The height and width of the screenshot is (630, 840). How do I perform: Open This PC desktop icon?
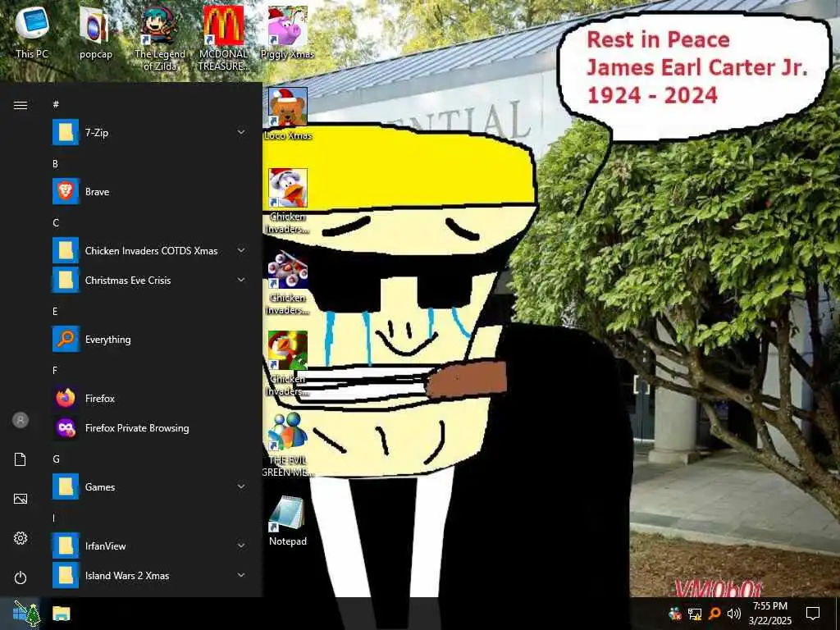[32, 32]
